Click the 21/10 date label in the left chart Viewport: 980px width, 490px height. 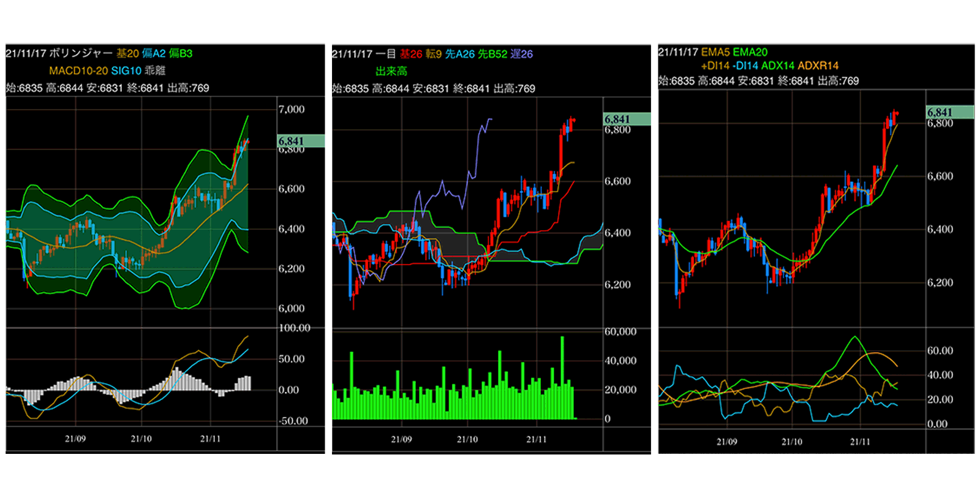pos(141,439)
